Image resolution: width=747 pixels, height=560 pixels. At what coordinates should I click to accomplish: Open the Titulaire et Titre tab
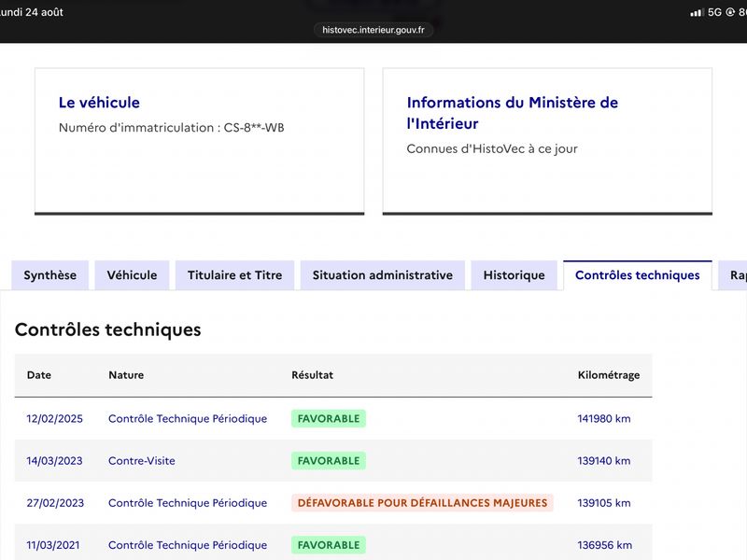coord(235,275)
